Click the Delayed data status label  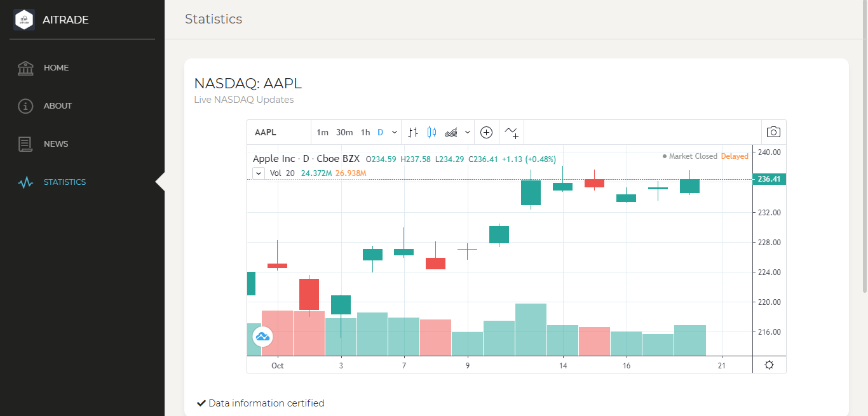coord(735,156)
